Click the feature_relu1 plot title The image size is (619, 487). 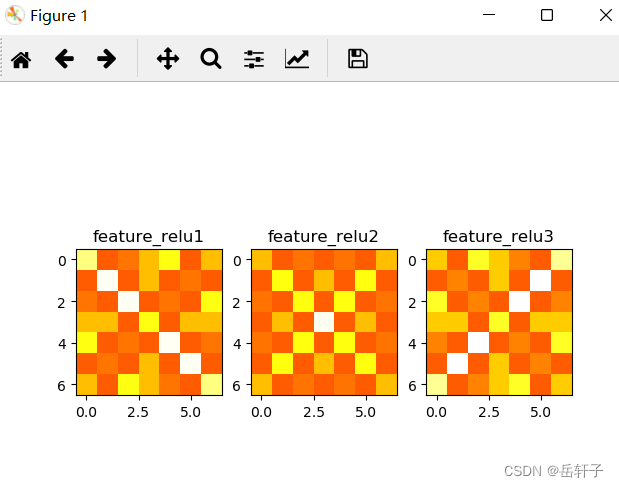click(148, 236)
